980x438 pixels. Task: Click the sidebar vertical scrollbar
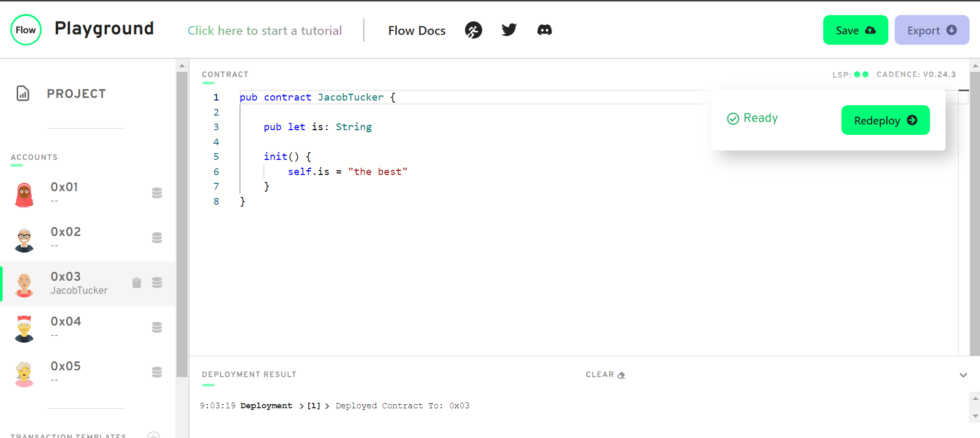point(182,224)
